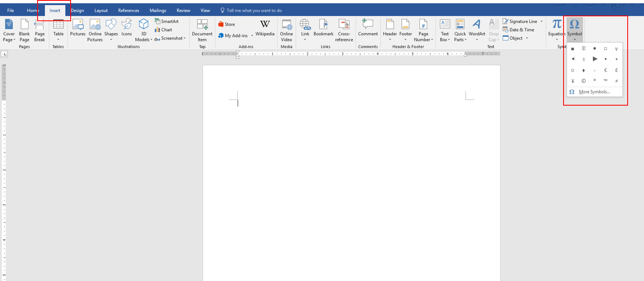The height and width of the screenshot is (281, 644).
Task: Open the Shapes gallery
Action: [111, 30]
